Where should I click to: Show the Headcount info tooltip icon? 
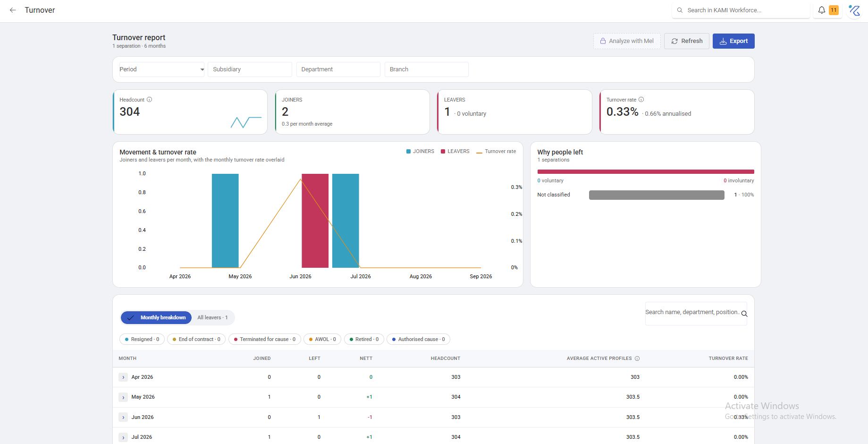pos(150,100)
